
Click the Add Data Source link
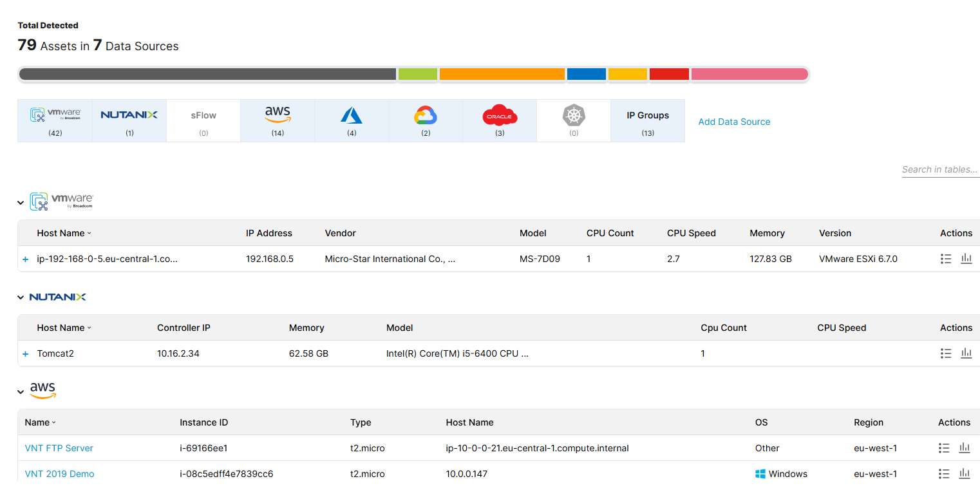tap(734, 122)
